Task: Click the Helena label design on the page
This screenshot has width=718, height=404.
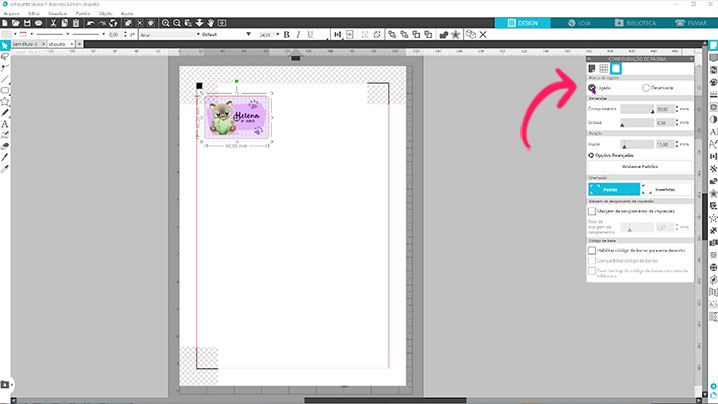Action: click(237, 117)
